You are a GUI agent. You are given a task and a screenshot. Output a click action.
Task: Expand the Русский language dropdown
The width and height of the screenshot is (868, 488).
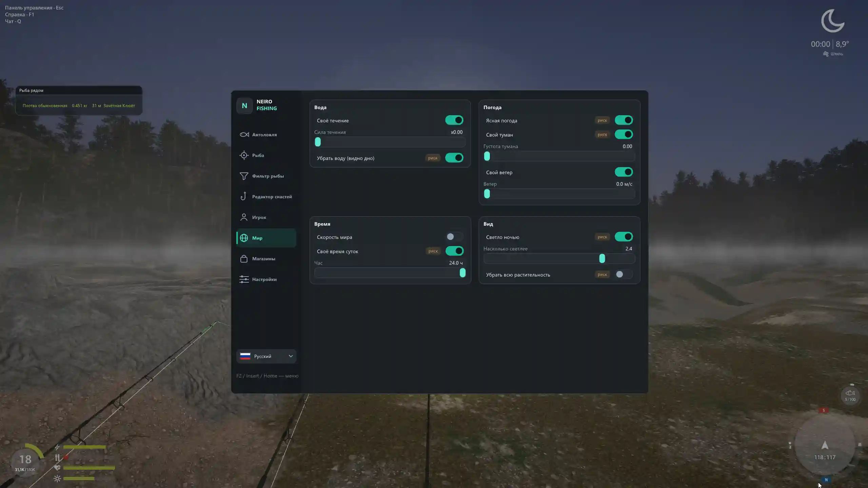pos(266,356)
